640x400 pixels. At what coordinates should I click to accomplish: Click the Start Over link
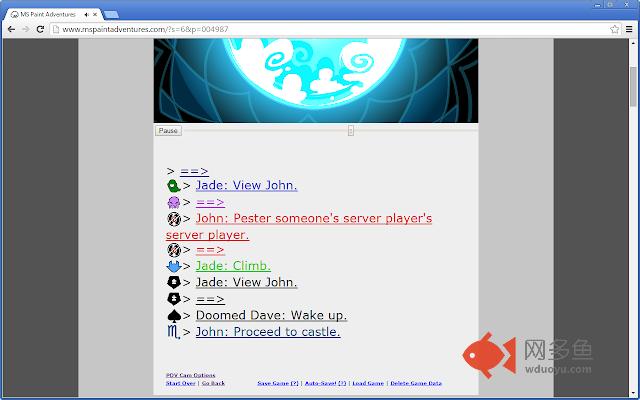pyautogui.click(x=181, y=383)
